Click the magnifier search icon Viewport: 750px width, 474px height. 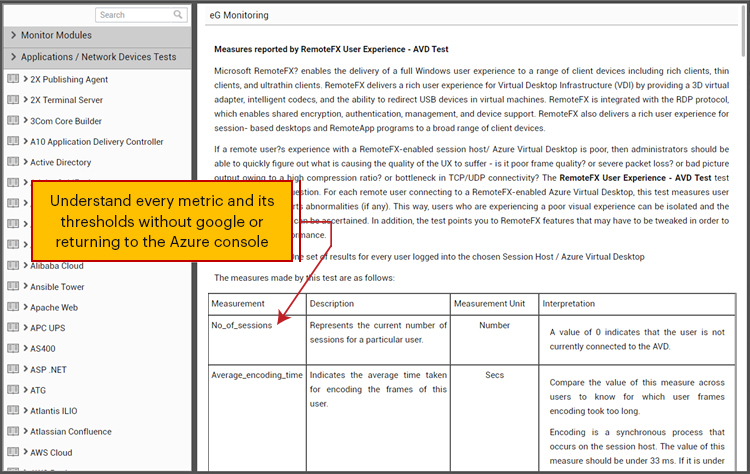(178, 15)
